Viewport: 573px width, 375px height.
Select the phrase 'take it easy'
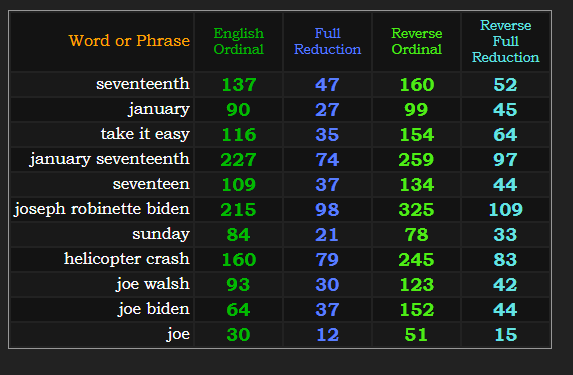[x=145, y=134]
